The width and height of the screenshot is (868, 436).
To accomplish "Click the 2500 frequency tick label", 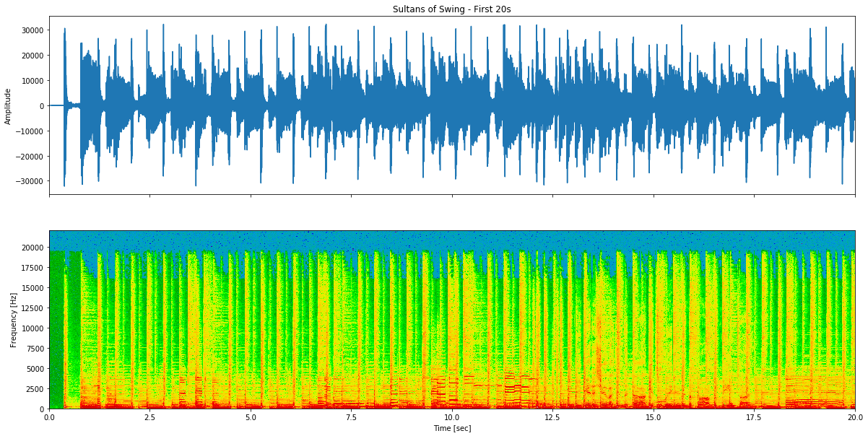I will tap(34, 389).
